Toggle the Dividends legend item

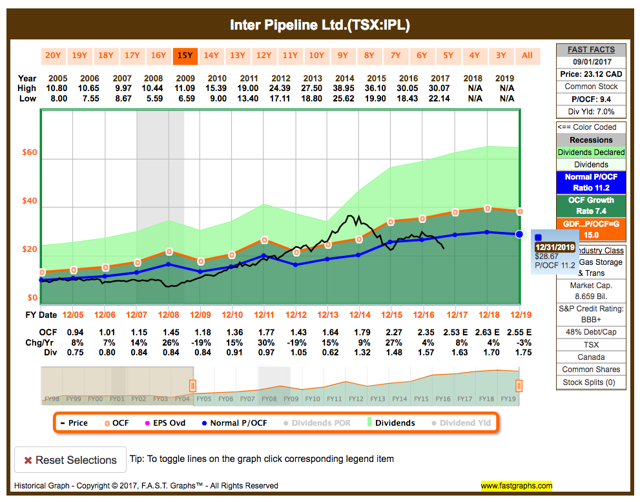pos(391,423)
